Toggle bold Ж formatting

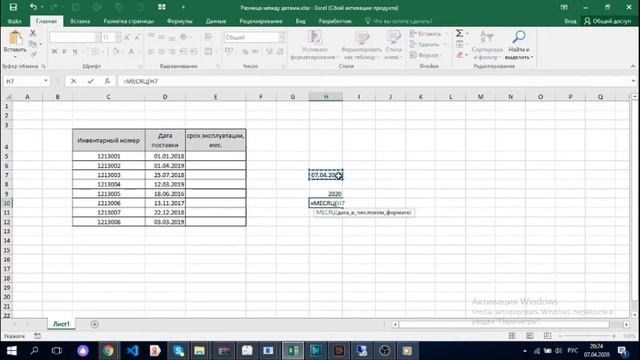(54, 51)
